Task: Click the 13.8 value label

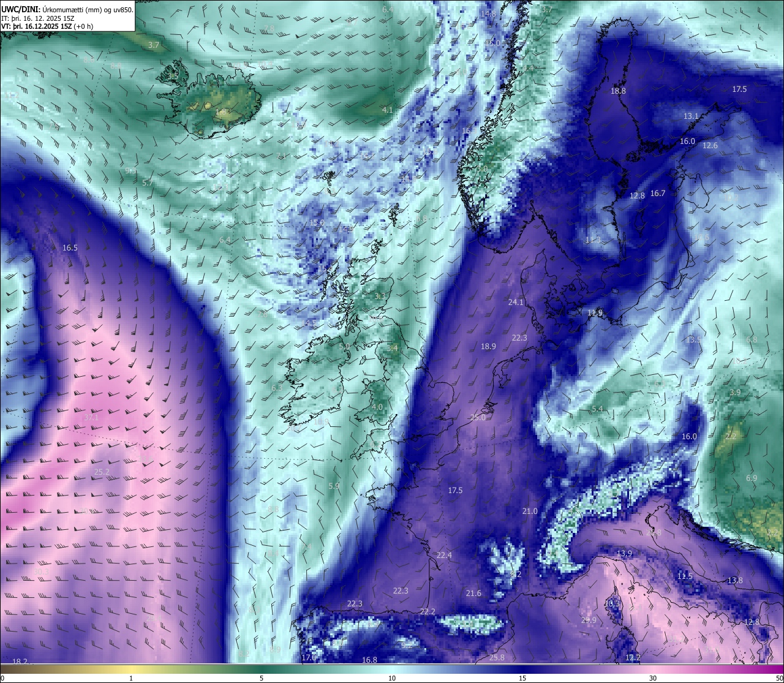Action: (735, 580)
